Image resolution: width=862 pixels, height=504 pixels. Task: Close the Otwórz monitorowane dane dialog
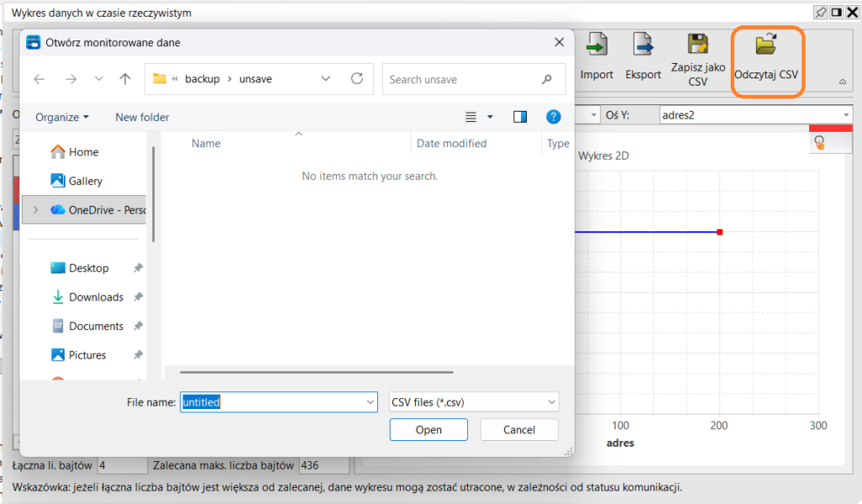[x=559, y=42]
